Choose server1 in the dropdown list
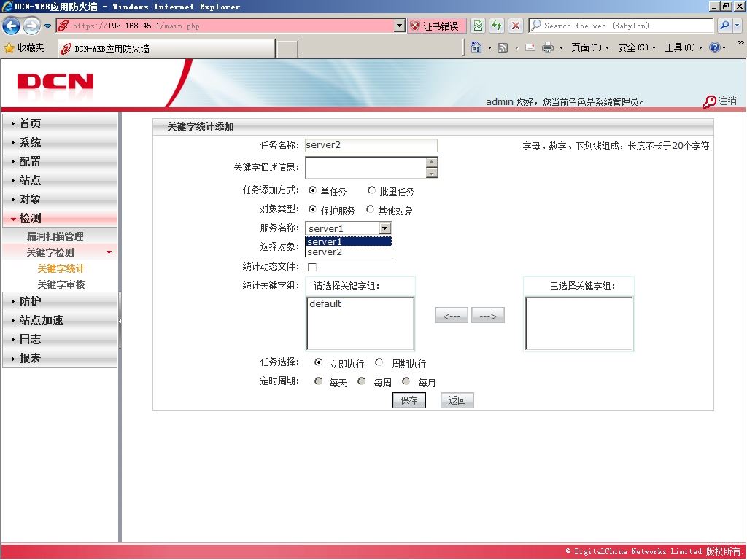The width and height of the screenshot is (747, 560). click(348, 242)
